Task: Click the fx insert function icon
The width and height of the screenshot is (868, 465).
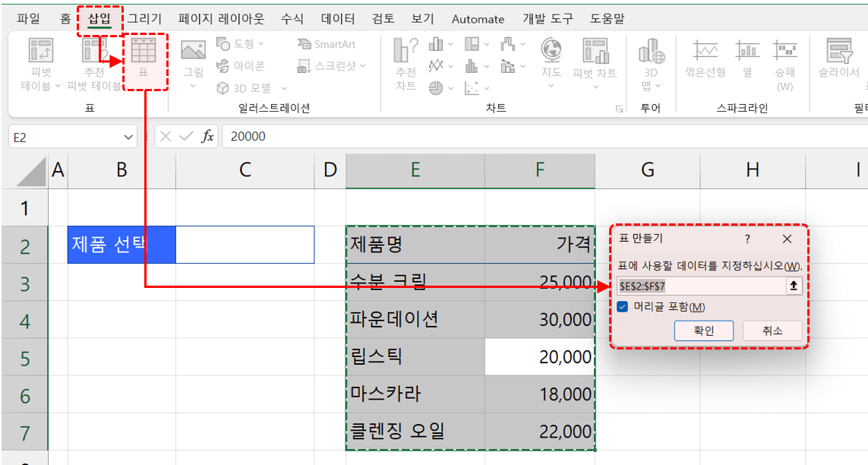Action: click(x=207, y=136)
